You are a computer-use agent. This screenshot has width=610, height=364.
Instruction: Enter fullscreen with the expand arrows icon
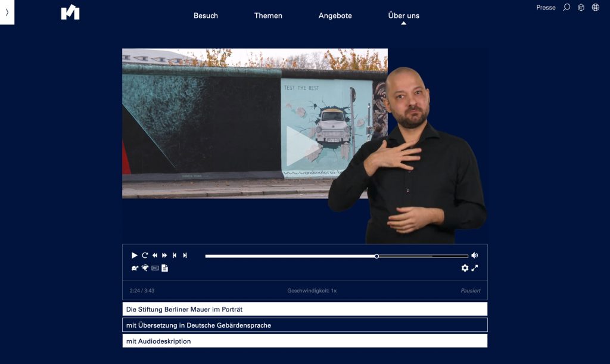(x=475, y=268)
